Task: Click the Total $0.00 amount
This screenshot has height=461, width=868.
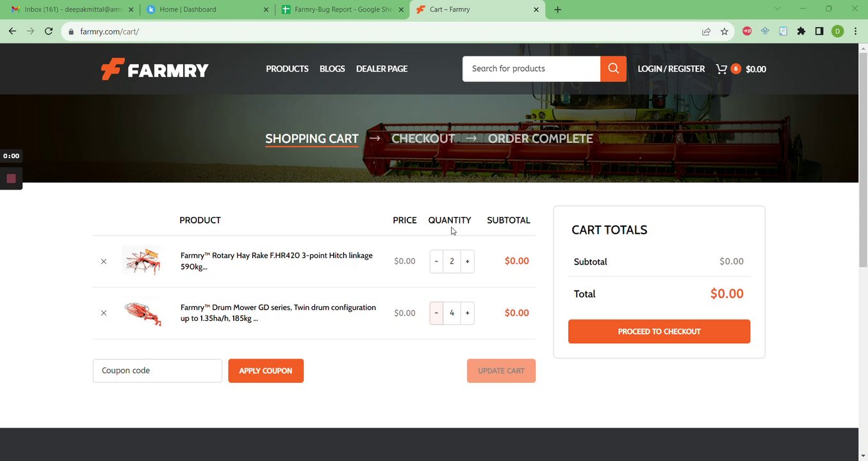Action: click(727, 294)
